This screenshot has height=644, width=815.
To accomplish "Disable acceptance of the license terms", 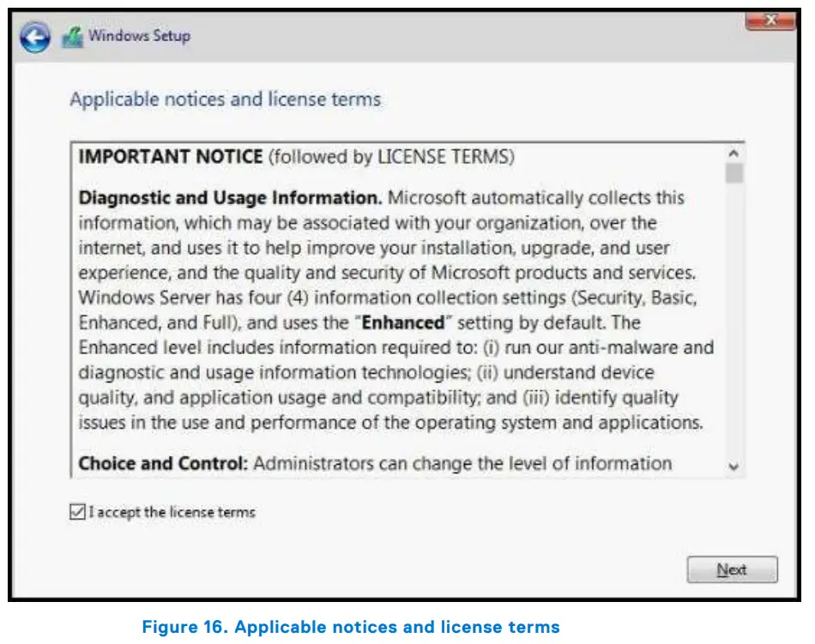I will pos(79,511).
